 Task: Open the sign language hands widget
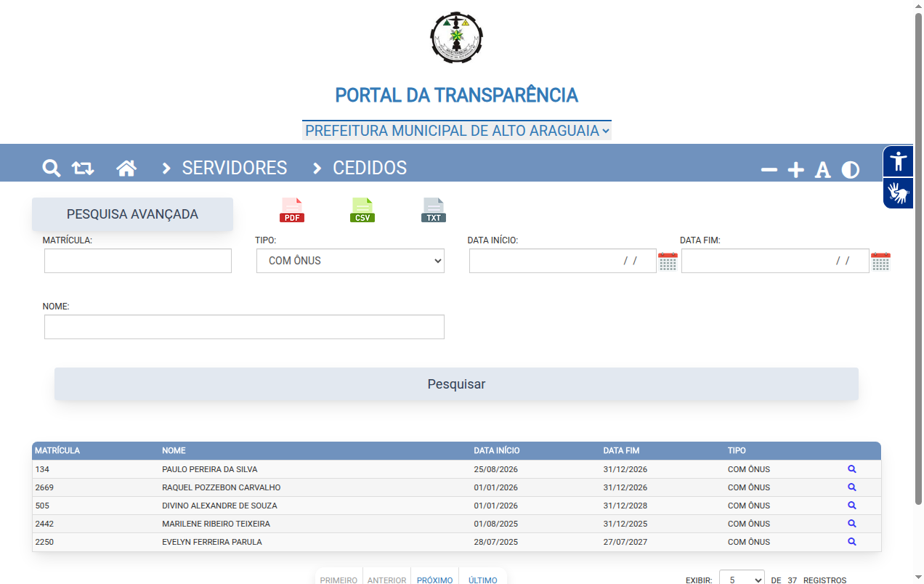[x=899, y=193]
